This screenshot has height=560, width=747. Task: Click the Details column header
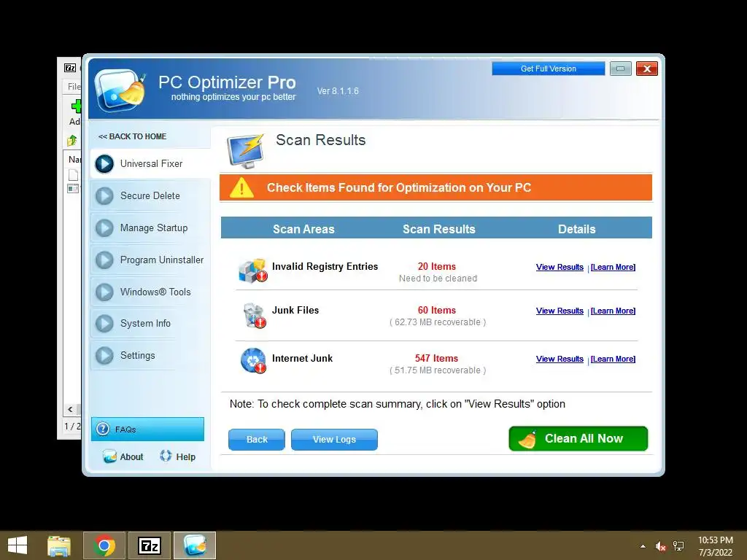(576, 229)
